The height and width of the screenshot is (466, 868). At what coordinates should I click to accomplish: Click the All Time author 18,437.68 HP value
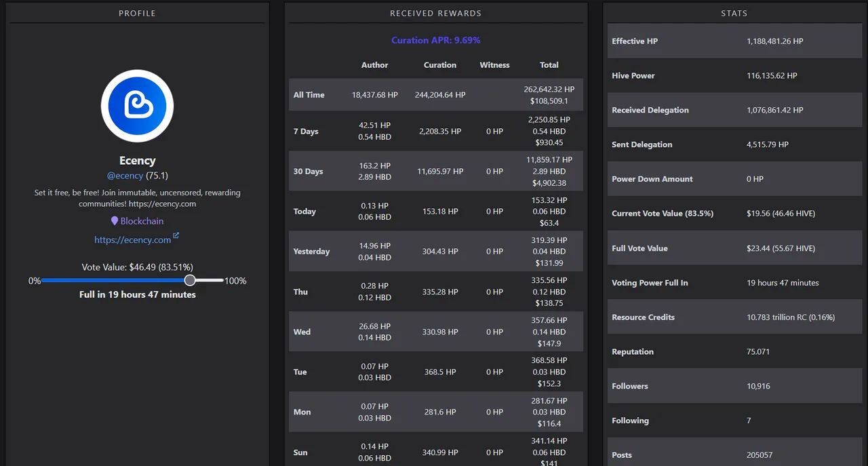coord(375,95)
